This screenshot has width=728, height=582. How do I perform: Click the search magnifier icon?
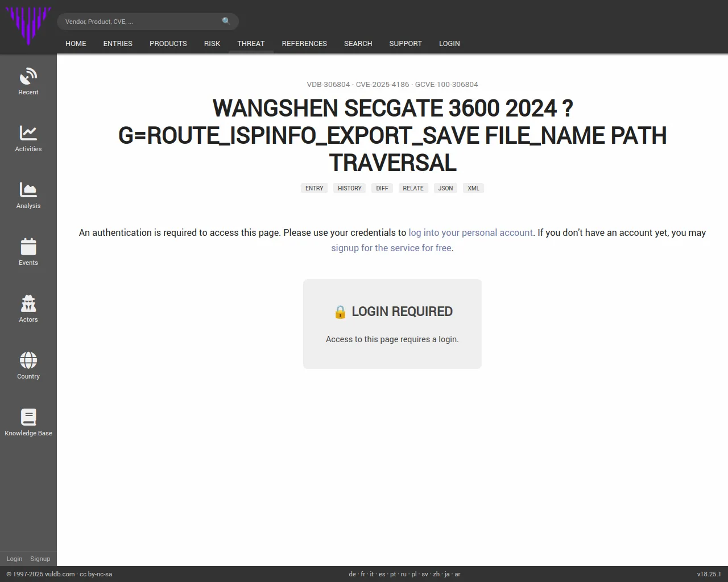[226, 21]
